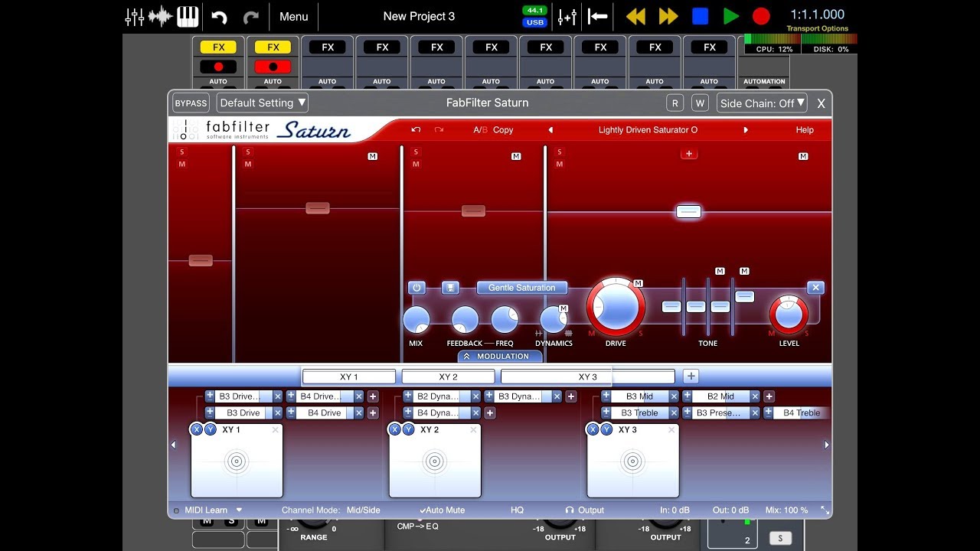Add a band with the plus button
The image size is (980, 551).
[x=688, y=154]
